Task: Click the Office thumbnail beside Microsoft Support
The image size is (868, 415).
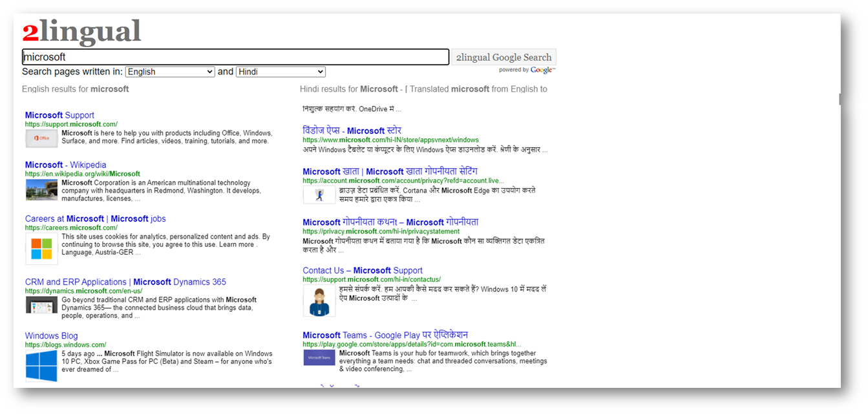Action: click(x=41, y=138)
